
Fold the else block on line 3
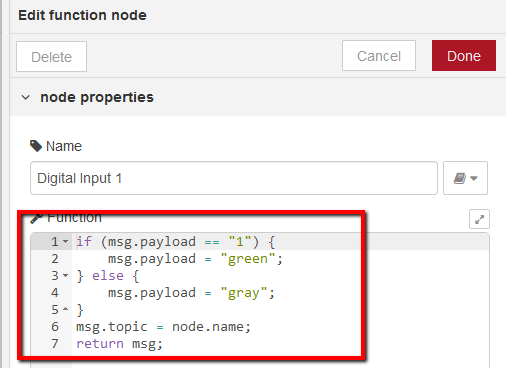[x=66, y=275]
